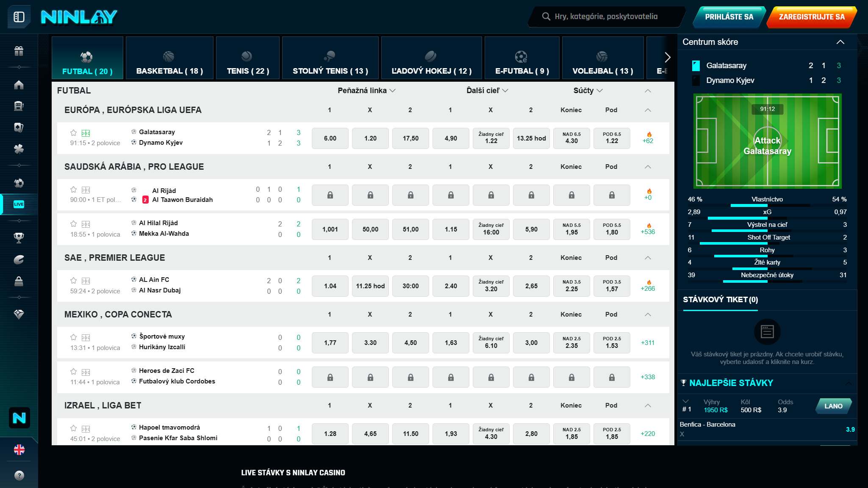The width and height of the screenshot is (868, 488).
Task: Favorite the Galatasaray vs Dynamo Kyjev match
Action: 74,132
